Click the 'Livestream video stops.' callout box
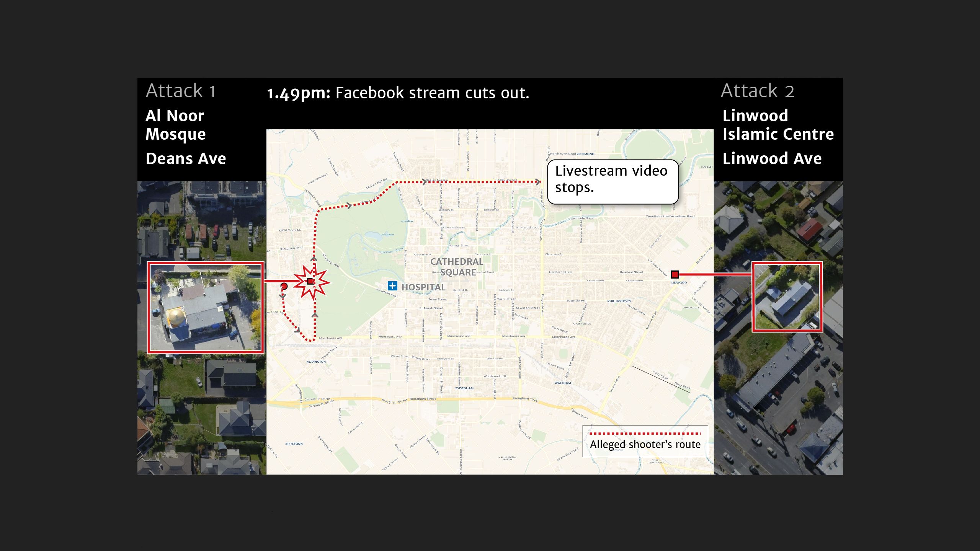 click(612, 182)
